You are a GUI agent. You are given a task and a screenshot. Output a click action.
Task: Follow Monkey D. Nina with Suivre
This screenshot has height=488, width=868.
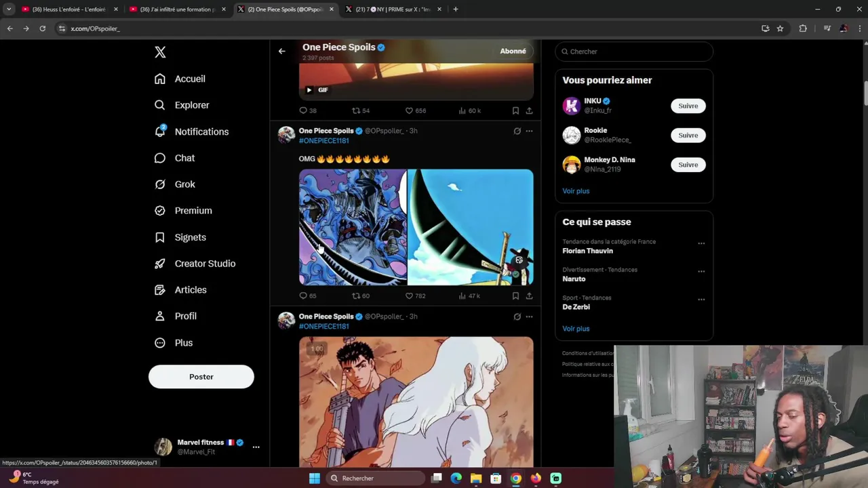688,165
